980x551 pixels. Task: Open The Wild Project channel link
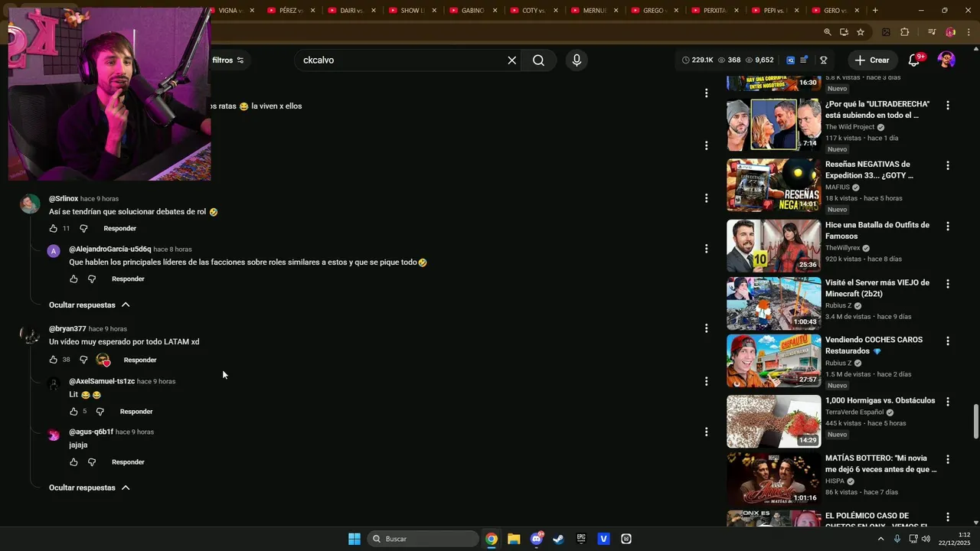(850, 127)
